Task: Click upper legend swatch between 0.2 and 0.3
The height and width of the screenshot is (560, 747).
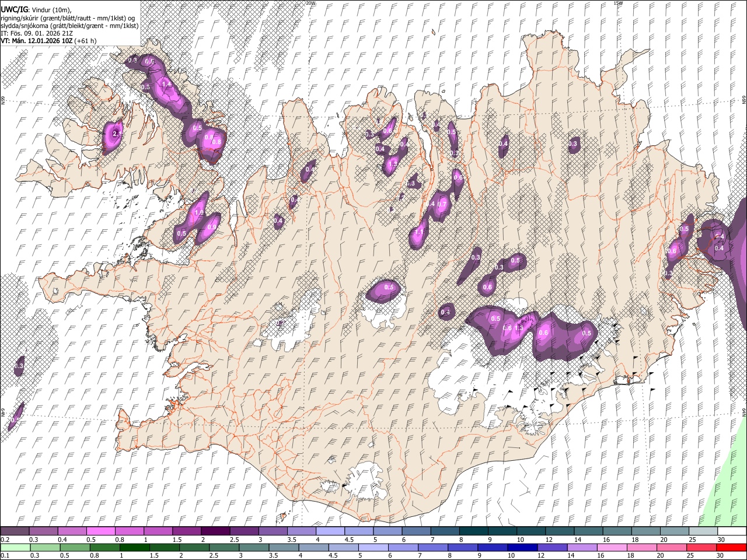Action: 15,531
